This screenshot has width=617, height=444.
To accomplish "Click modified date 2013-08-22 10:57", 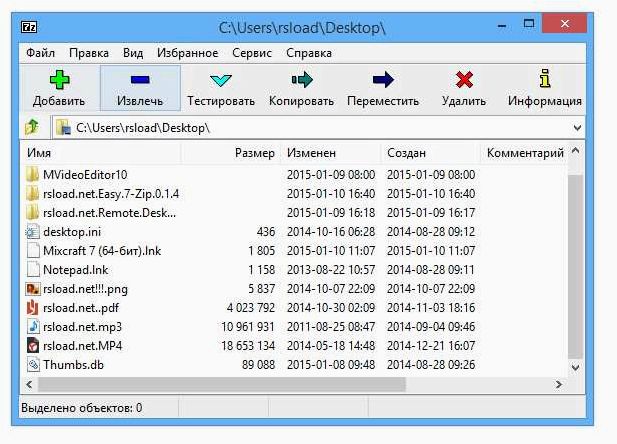I will tap(331, 270).
